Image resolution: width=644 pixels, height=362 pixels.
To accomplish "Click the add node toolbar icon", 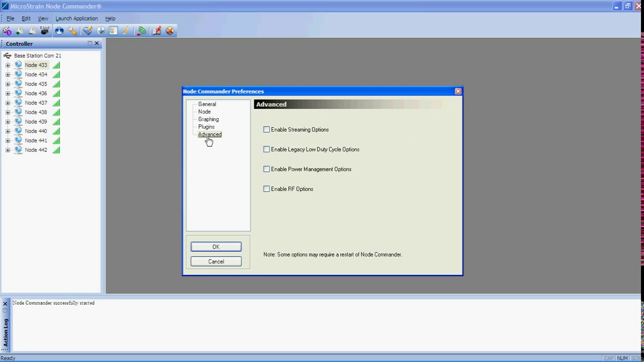I will pyautogui.click(x=20, y=31).
